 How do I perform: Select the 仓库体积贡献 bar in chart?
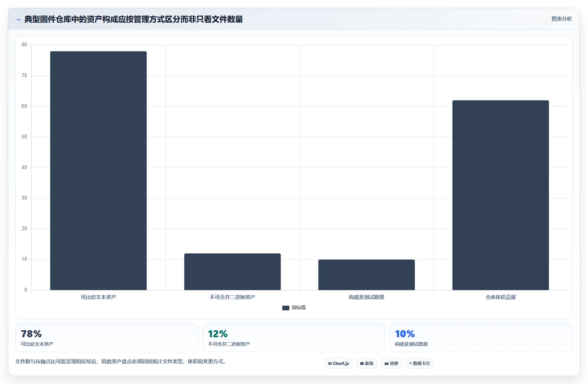501,195
